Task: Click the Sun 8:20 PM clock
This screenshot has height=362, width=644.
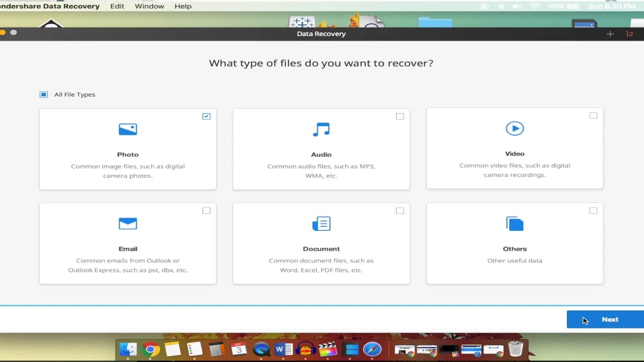Action: pyautogui.click(x=612, y=6)
